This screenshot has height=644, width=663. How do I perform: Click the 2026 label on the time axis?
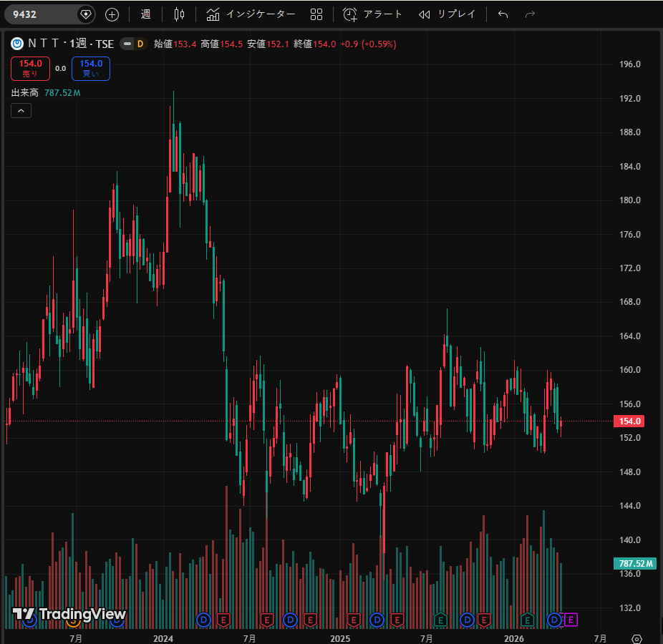pyautogui.click(x=514, y=638)
